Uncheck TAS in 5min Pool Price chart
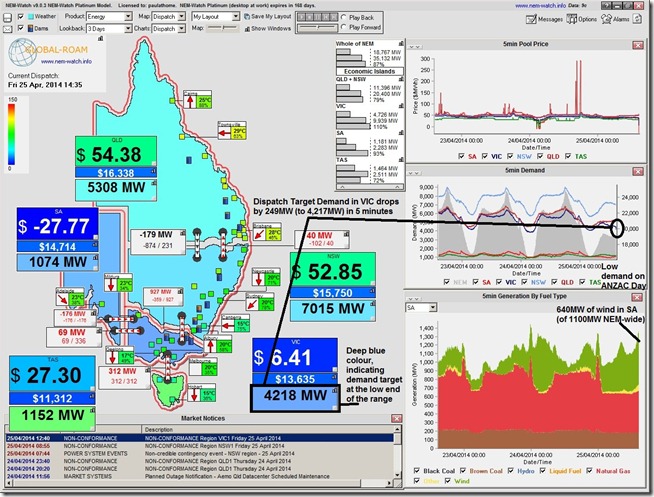Screen dimensions: 654x497 click(x=568, y=156)
